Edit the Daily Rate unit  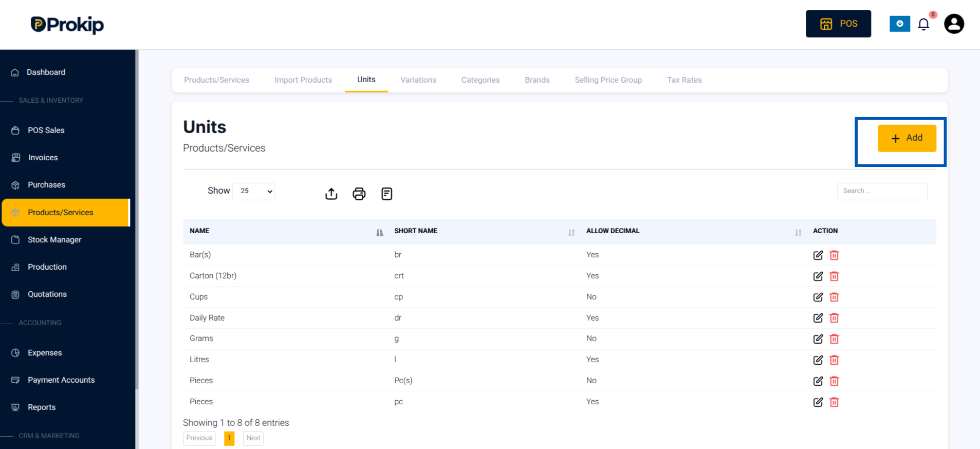818,318
